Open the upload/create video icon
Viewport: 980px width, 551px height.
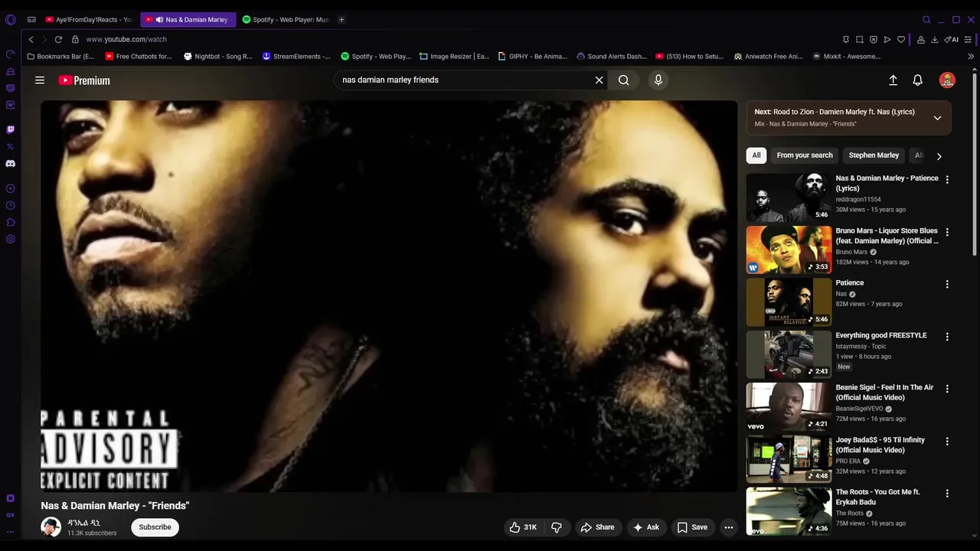(893, 80)
